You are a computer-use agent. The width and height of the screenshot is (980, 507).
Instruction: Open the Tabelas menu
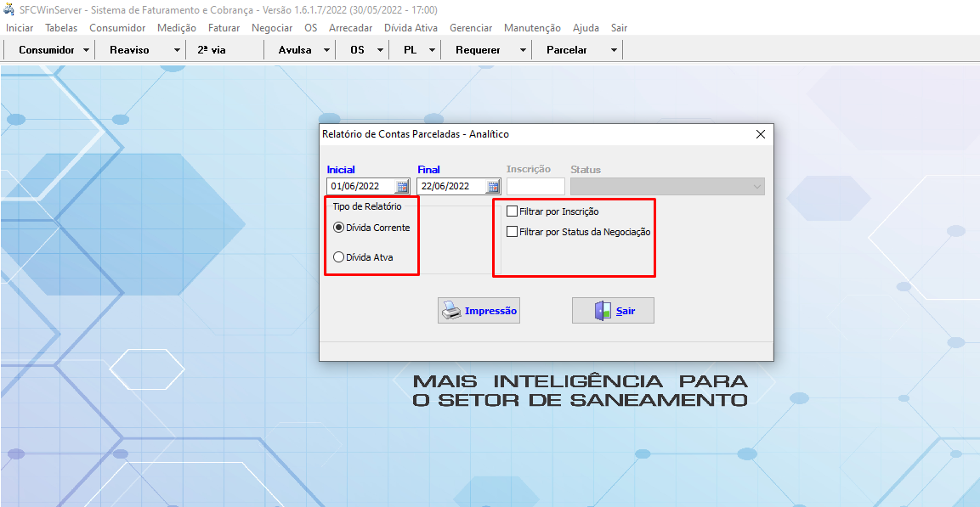[60, 27]
